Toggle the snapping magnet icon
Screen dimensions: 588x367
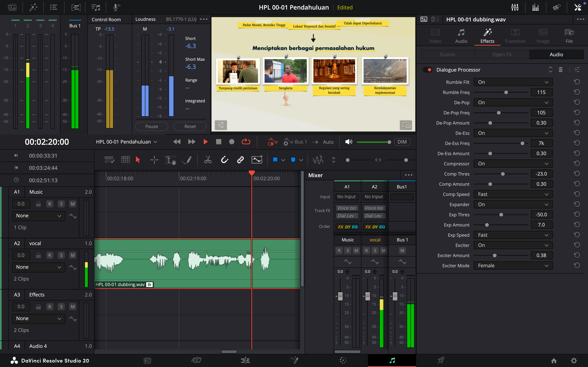(225, 160)
